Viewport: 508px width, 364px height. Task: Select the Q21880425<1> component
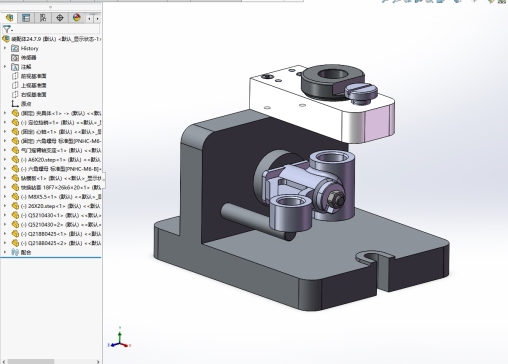[x=56, y=234]
